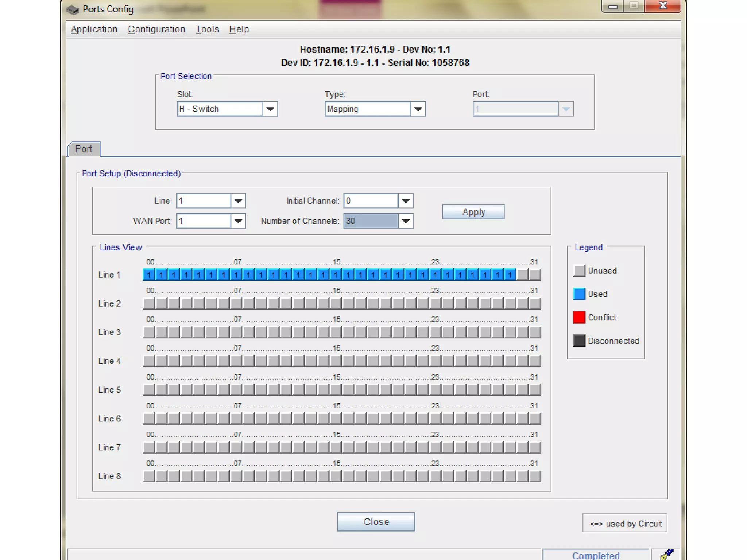Open the Initial Channel dropdown

coord(405,201)
